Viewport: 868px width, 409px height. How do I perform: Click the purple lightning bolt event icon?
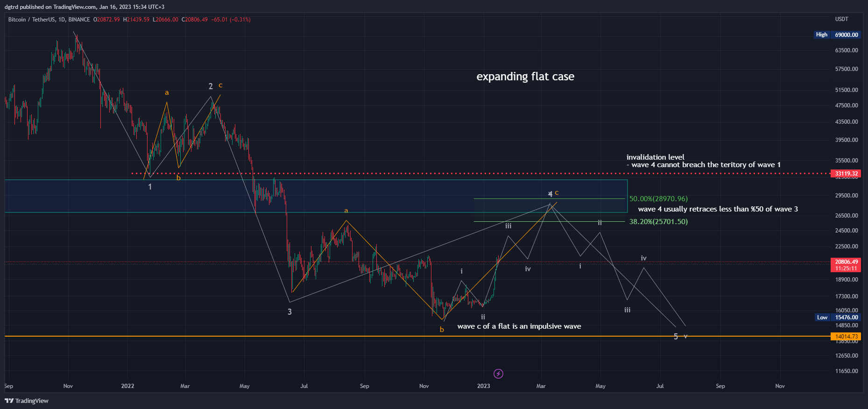point(498,374)
